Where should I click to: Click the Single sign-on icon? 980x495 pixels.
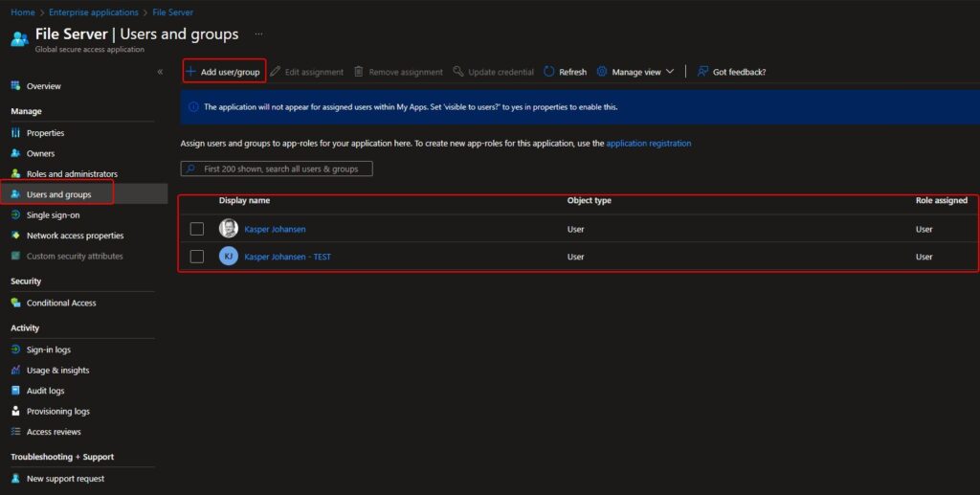15,215
